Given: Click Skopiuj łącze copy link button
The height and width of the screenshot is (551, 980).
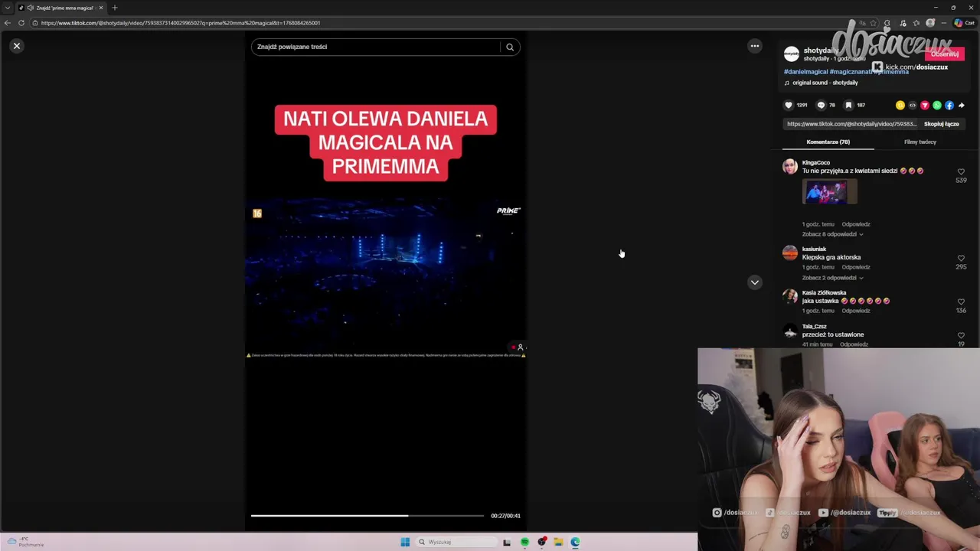Looking at the screenshot, I should [941, 124].
